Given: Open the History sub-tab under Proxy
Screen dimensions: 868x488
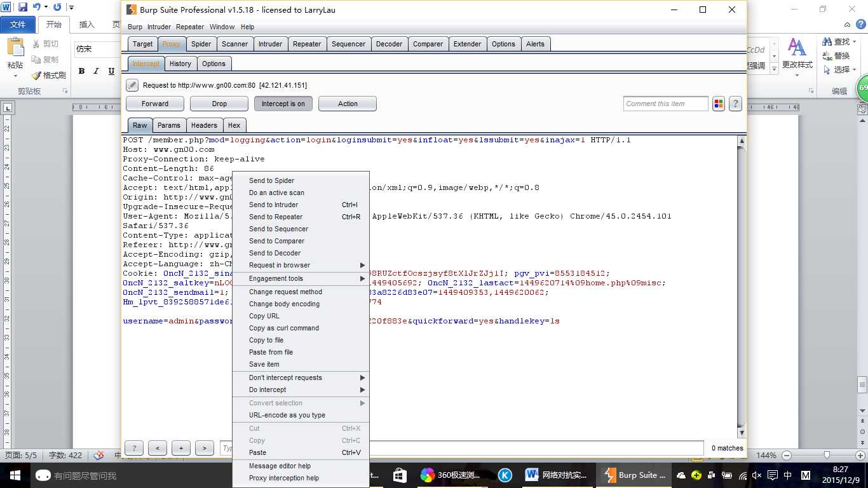Looking at the screenshot, I should (180, 64).
